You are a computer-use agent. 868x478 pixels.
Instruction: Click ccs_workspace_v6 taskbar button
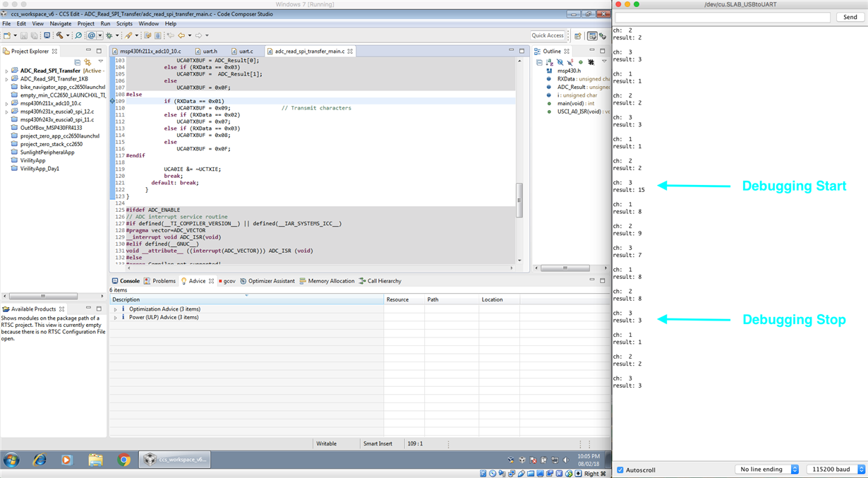[x=174, y=460]
